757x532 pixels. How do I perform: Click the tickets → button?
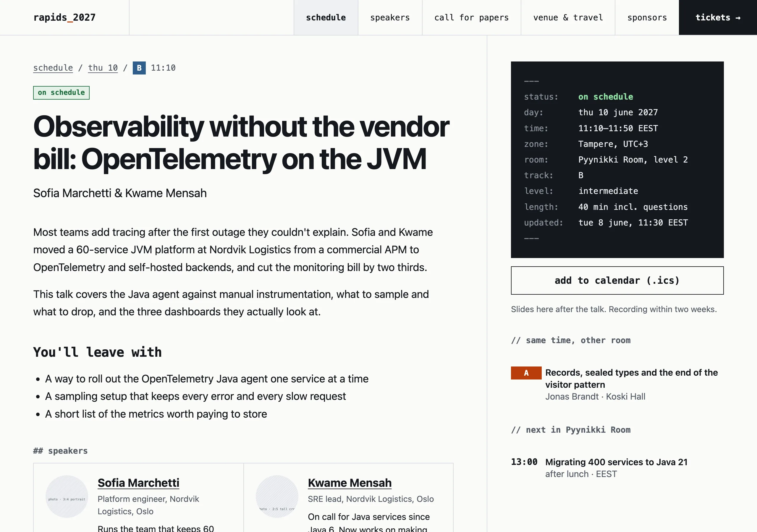click(718, 17)
